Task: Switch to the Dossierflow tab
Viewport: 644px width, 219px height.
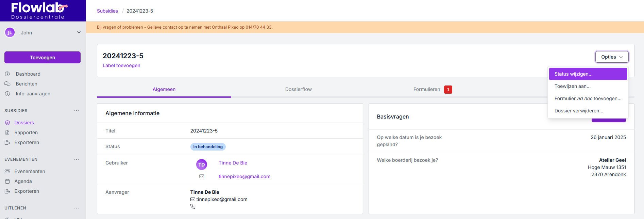Action: (298, 89)
